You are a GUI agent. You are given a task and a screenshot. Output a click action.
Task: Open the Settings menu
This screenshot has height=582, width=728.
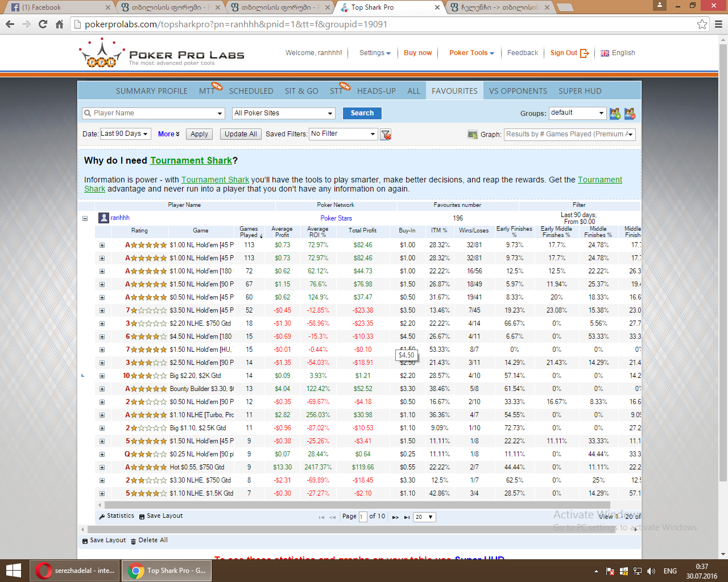coord(375,53)
